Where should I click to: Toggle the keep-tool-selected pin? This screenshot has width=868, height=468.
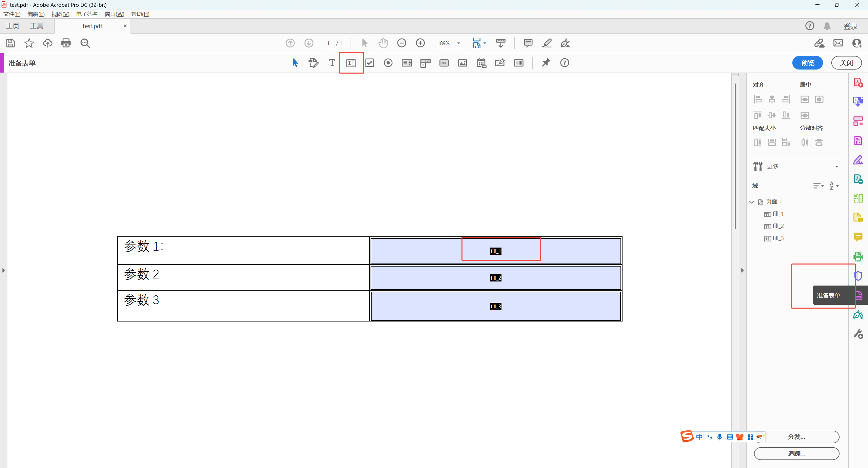click(x=546, y=63)
